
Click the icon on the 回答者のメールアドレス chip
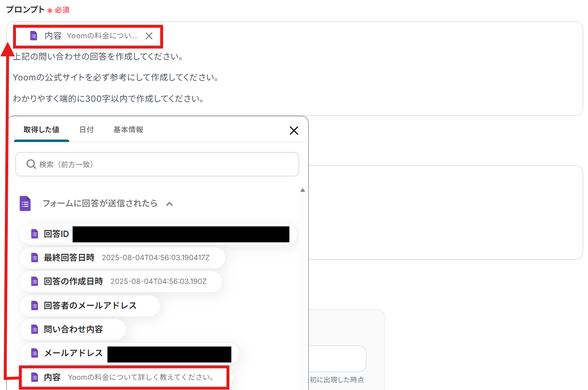(34, 305)
